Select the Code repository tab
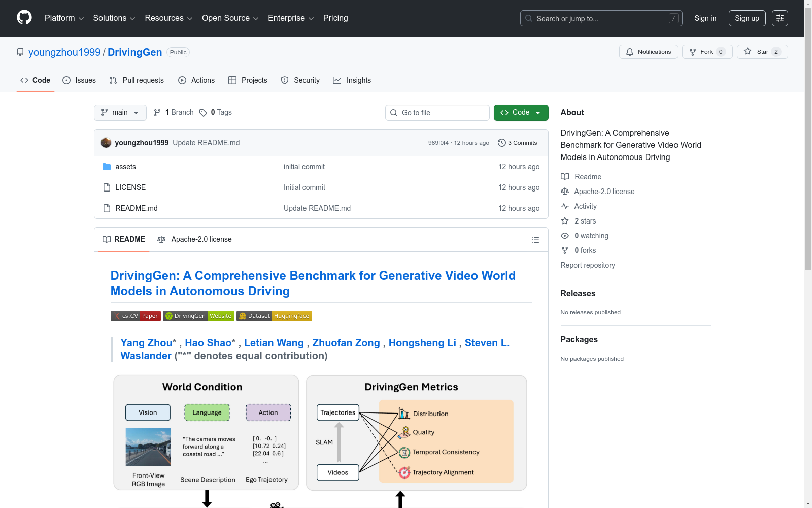The width and height of the screenshot is (812, 508). pos(36,80)
